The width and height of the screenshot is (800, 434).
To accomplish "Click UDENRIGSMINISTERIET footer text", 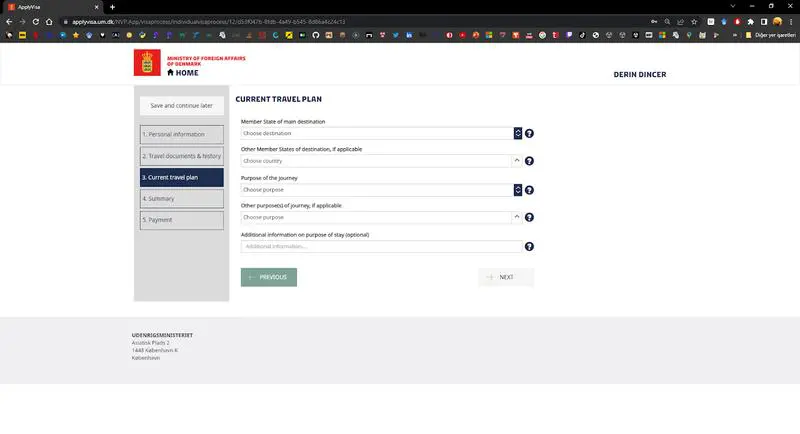I will point(162,335).
